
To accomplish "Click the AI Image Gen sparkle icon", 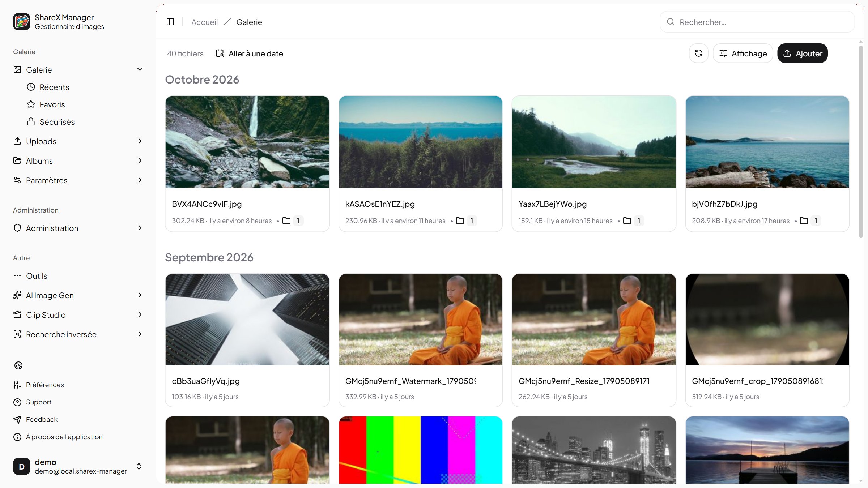I will pyautogui.click(x=17, y=295).
